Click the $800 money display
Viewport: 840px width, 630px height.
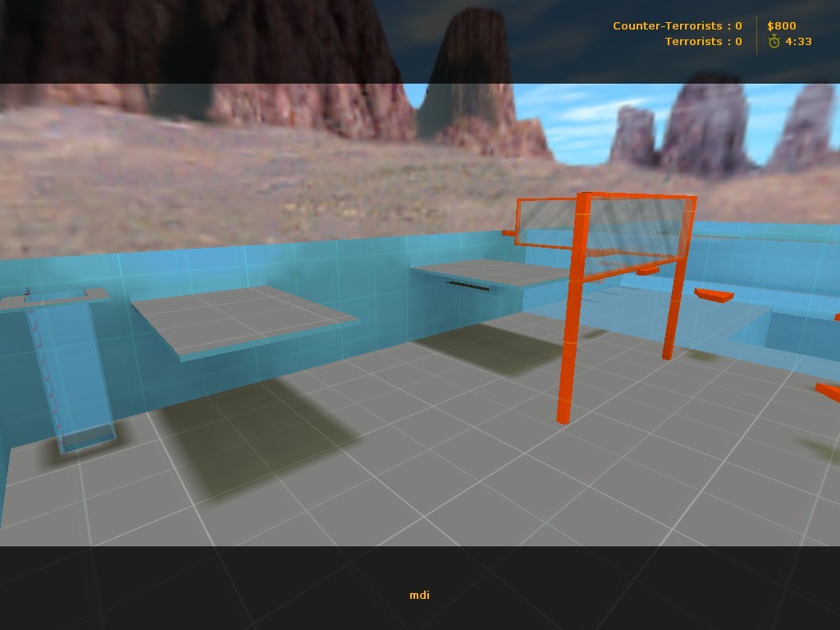(782, 25)
